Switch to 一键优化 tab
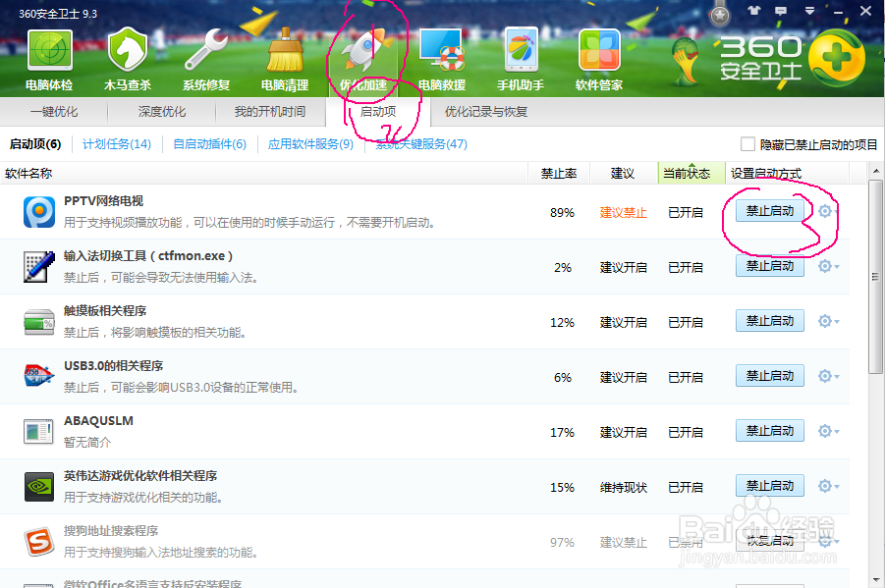The width and height of the screenshot is (885, 588). tap(54, 112)
